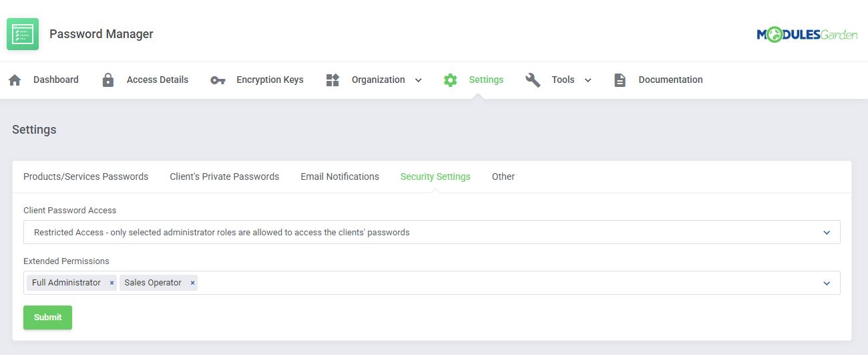Open the Encryption Keys menu item
868x355 pixels.
click(270, 80)
